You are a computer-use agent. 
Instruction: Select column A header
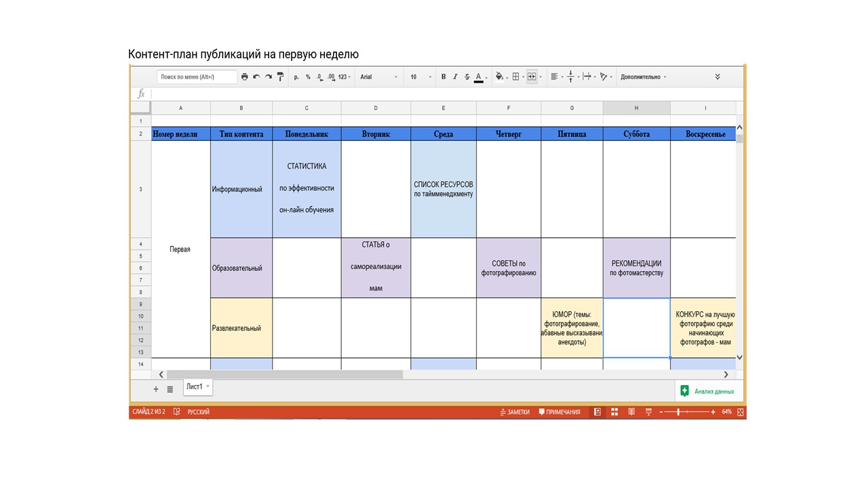180,108
